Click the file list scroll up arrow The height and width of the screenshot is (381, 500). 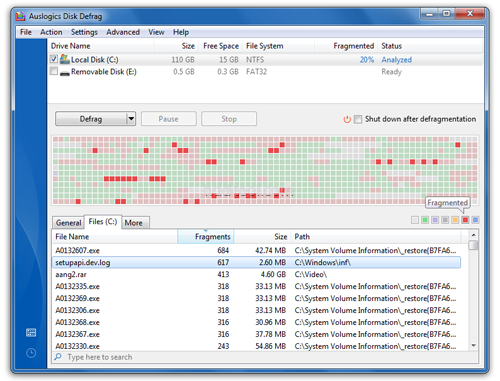tap(473, 235)
